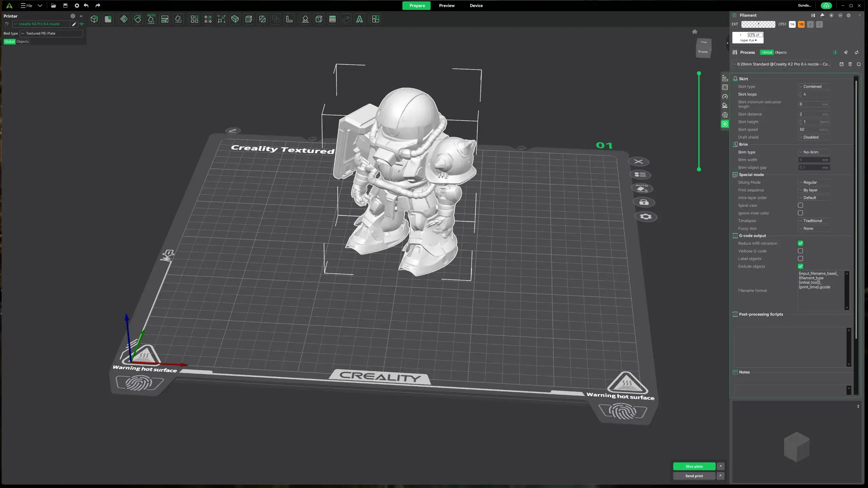Remove plate with the X button
The width and height of the screenshot is (868, 488).
coord(638,162)
